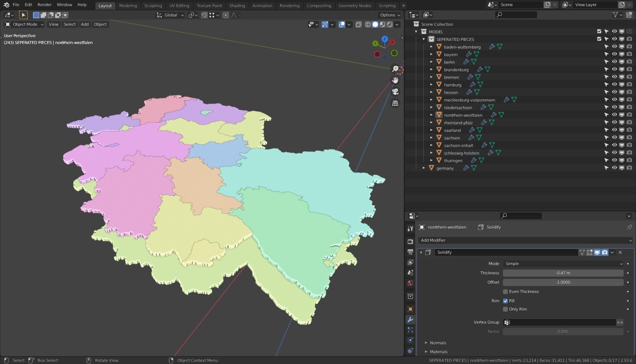Select the tweak cursor tool icon
This screenshot has width=636, height=364.
pyautogui.click(x=23, y=15)
